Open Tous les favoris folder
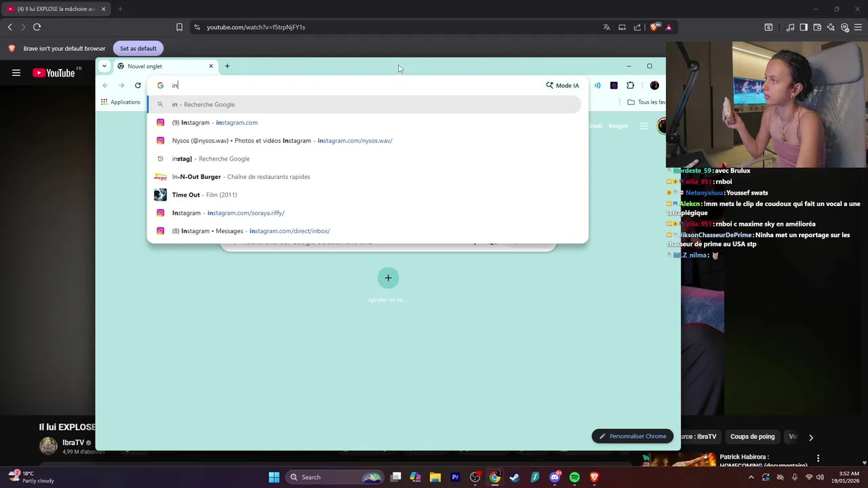 (x=646, y=102)
